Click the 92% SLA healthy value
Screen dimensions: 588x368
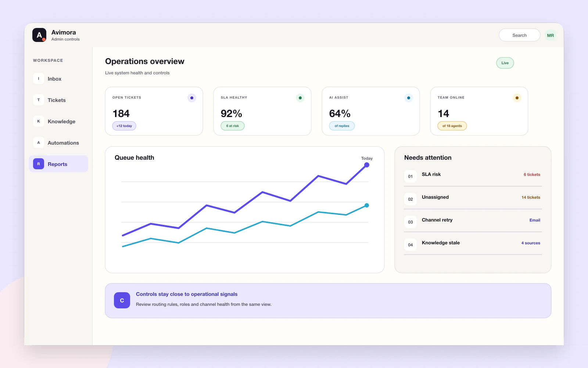231,113
